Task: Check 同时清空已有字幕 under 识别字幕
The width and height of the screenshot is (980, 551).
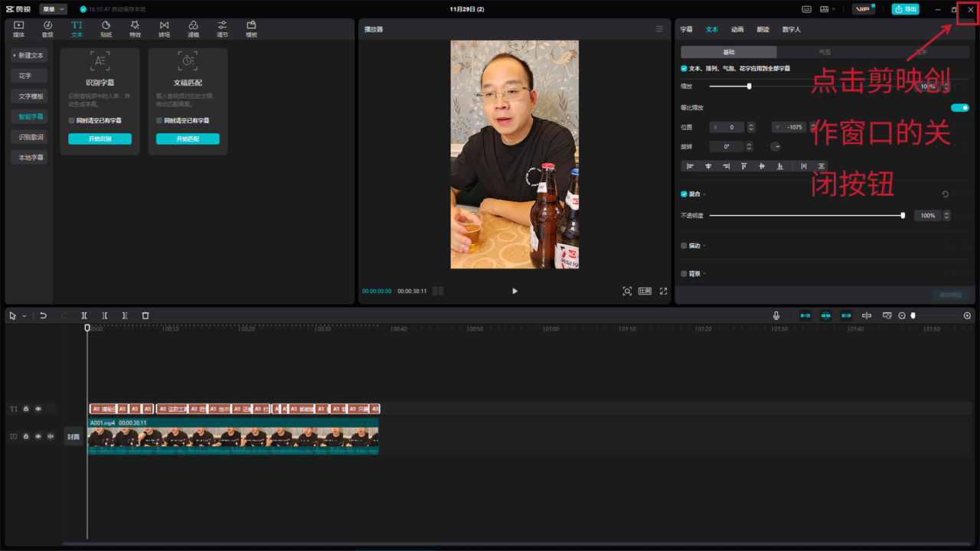Action: tap(71, 120)
